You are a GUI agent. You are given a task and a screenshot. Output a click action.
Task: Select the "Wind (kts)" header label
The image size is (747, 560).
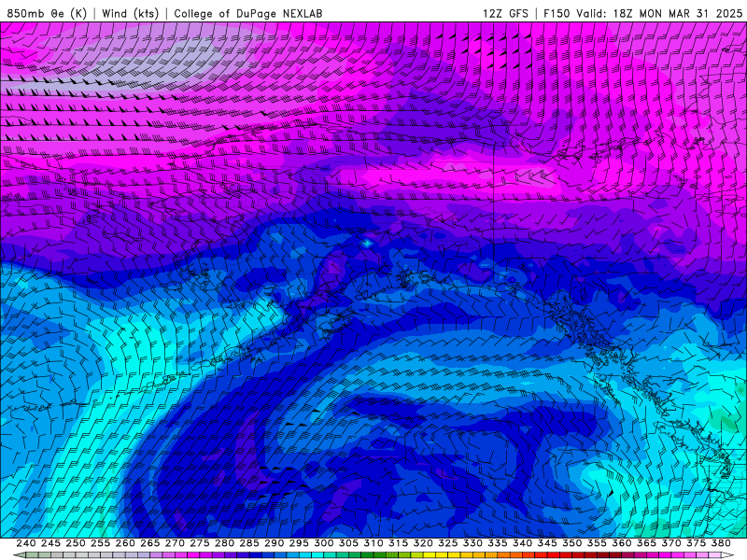[130, 13]
